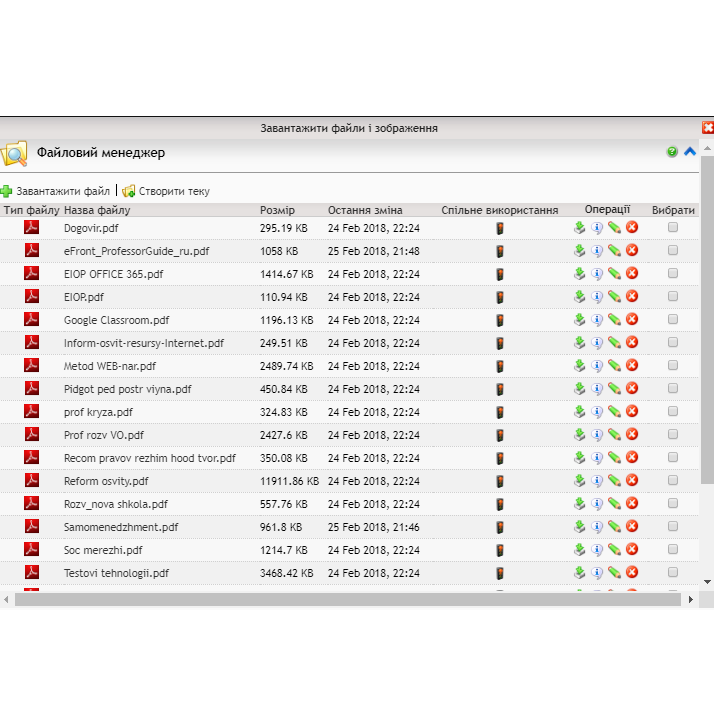Show info for Inform-osvit-resursy-Internet.pdf
This screenshot has height=716, width=716.
pyautogui.click(x=597, y=342)
